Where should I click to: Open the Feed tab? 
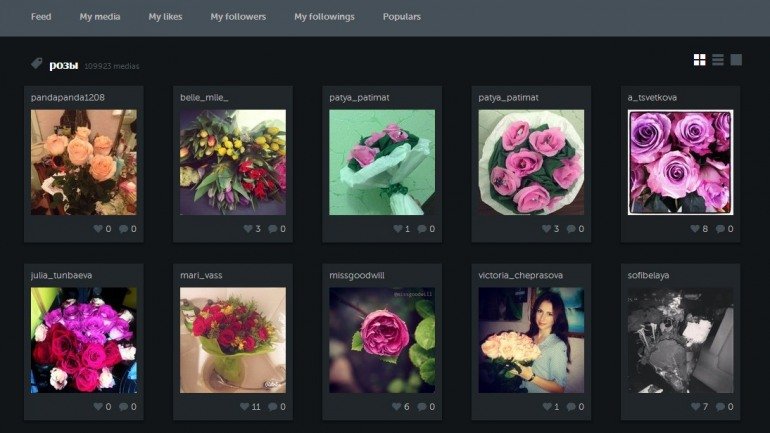[41, 17]
